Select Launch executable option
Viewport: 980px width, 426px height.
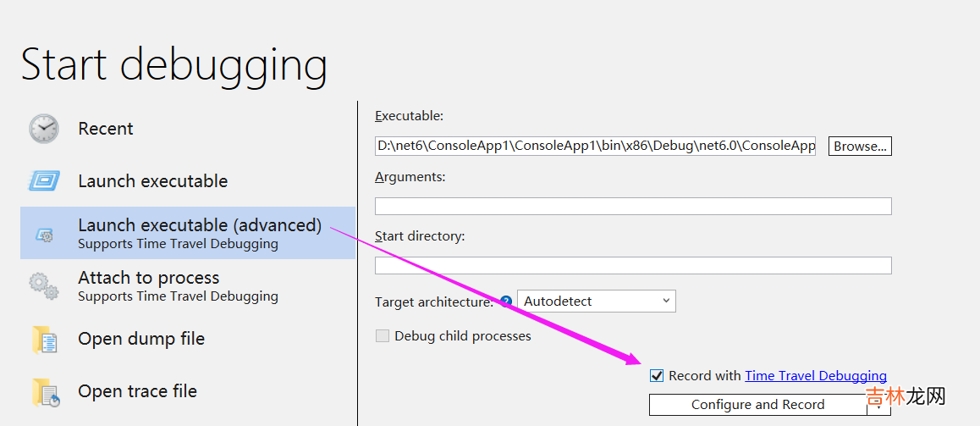click(152, 181)
